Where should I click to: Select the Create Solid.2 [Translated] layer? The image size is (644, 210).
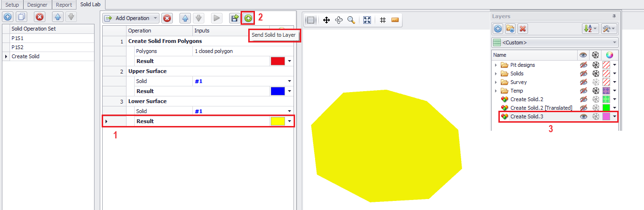[541, 108]
